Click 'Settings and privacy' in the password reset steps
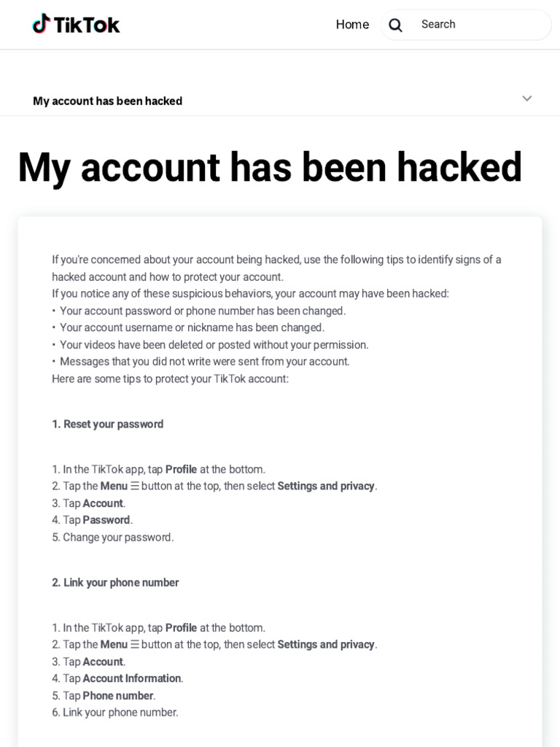Screen dimensions: 560x747 [x=325, y=486]
